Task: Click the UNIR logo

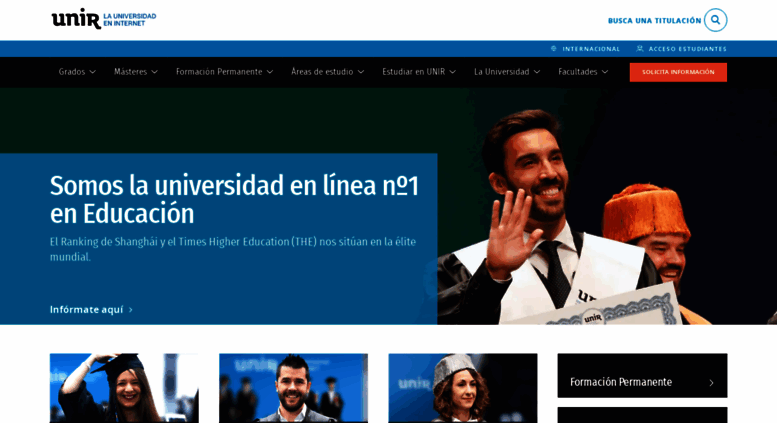Action: [x=104, y=18]
